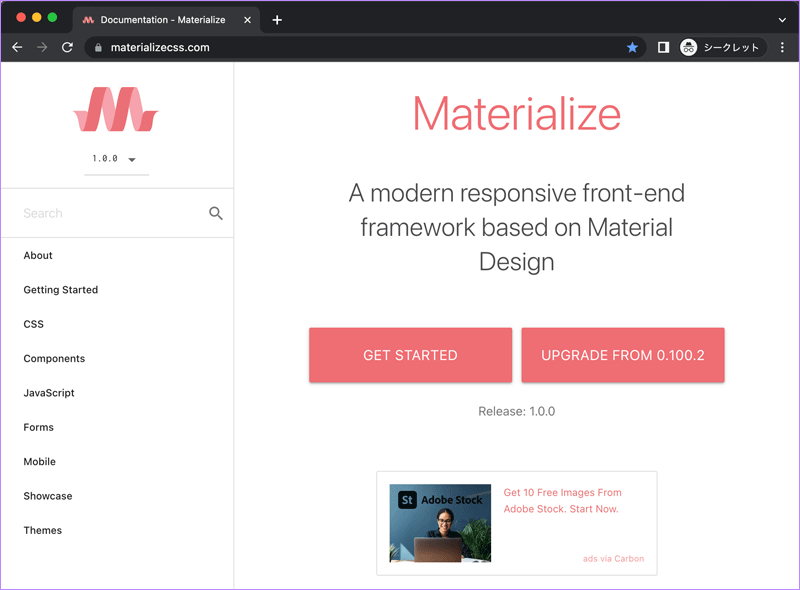Click the Adobe Stock ad thumbnail
Image resolution: width=800 pixels, height=590 pixels.
pos(440,522)
